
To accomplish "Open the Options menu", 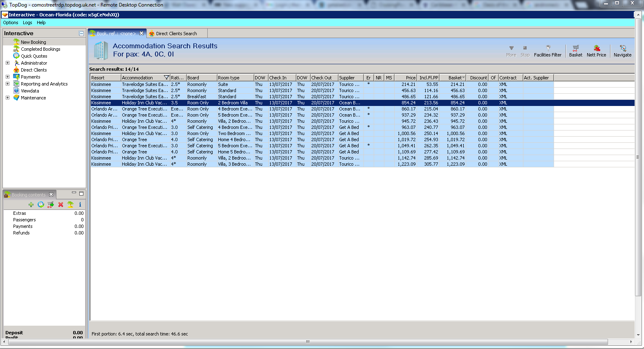I will coord(11,23).
